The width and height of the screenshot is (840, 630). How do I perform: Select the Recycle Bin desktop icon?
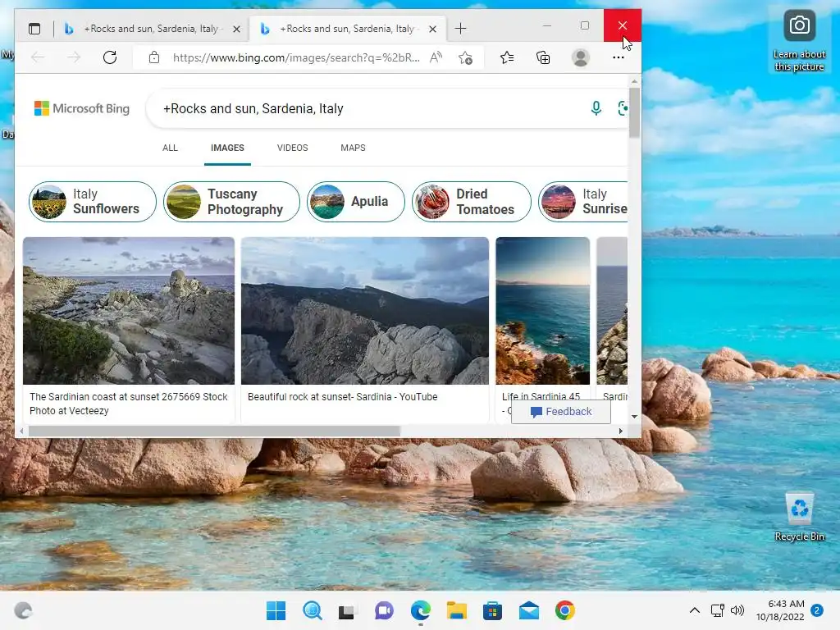tap(799, 517)
